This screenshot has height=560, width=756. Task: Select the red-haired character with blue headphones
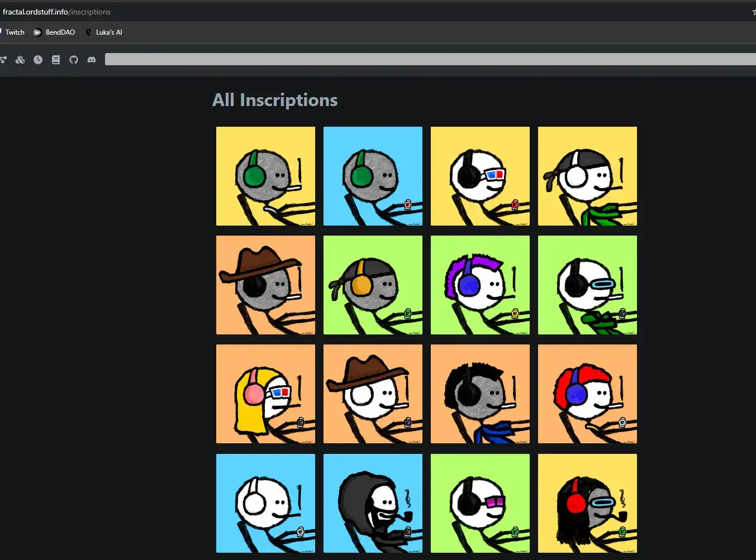587,394
